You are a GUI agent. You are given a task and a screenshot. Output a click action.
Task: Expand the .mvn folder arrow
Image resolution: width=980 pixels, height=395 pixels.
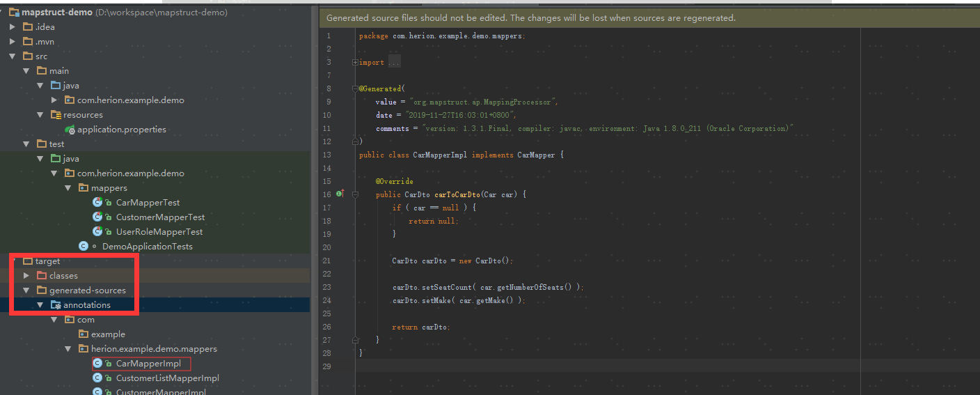point(13,42)
